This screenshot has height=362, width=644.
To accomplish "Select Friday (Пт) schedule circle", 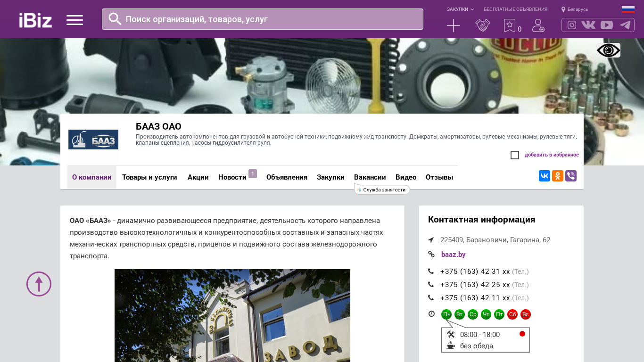I will (x=499, y=314).
